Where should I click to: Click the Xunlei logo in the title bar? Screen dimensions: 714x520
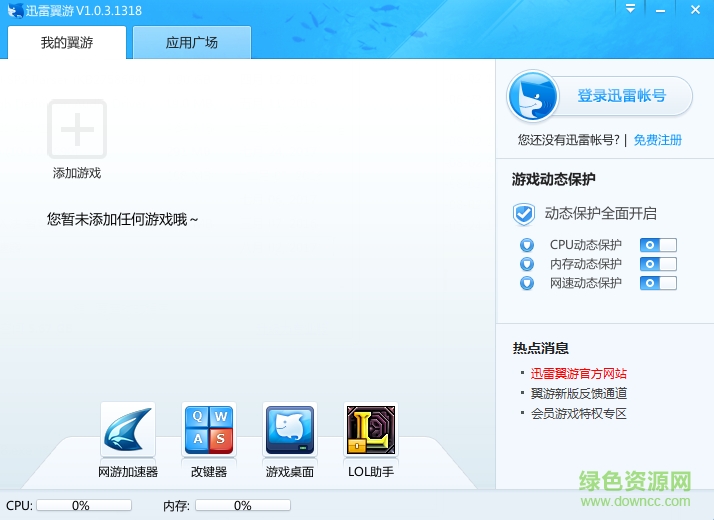point(15,10)
